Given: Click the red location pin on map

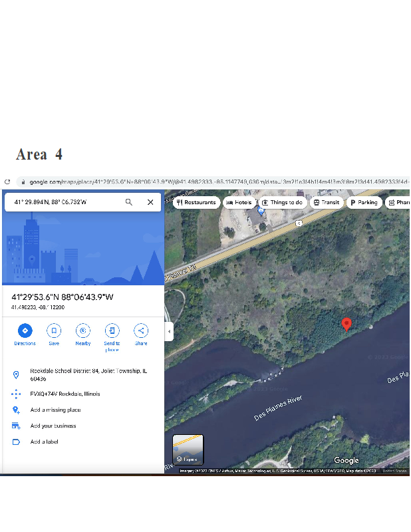Looking at the screenshot, I should 346,324.
